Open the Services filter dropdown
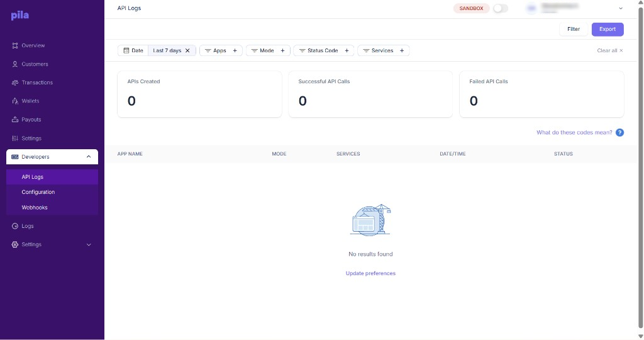Viewport: 644px width, 340px height. coord(384,50)
